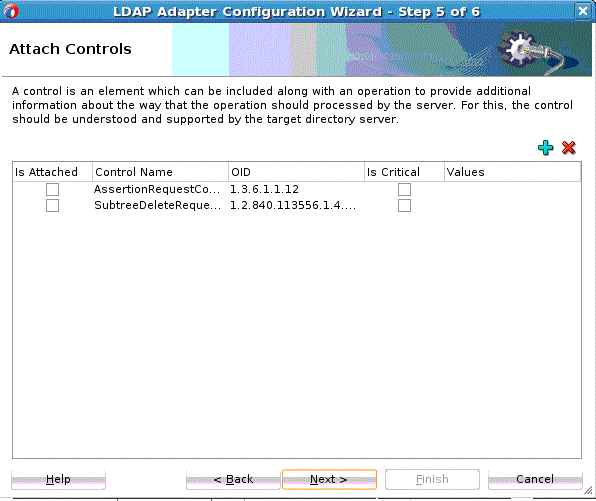Add a new control with the green plus icon
The width and height of the screenshot is (596, 501).
(x=545, y=148)
